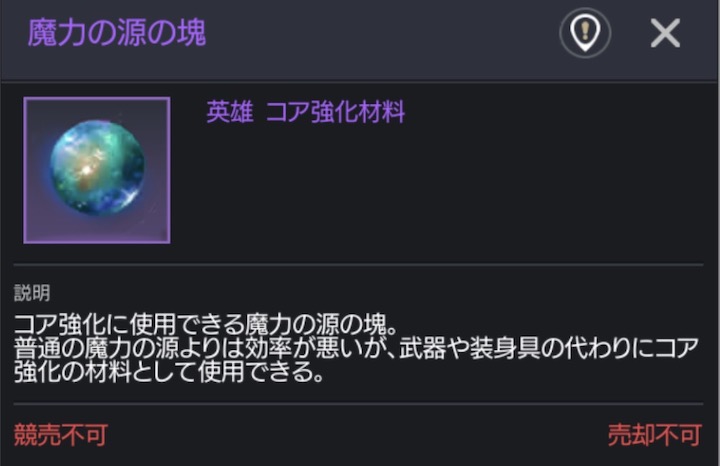Image resolution: width=720 pixels, height=466 pixels.
Task: Select the blue-green orb item thumbnail
Action: pos(97,170)
